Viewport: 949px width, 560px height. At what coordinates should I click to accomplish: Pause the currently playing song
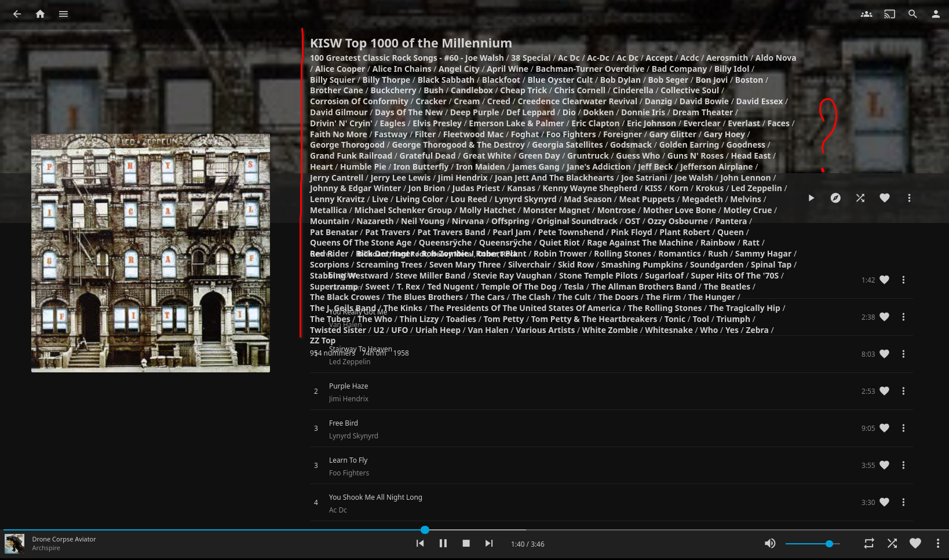coord(443,543)
